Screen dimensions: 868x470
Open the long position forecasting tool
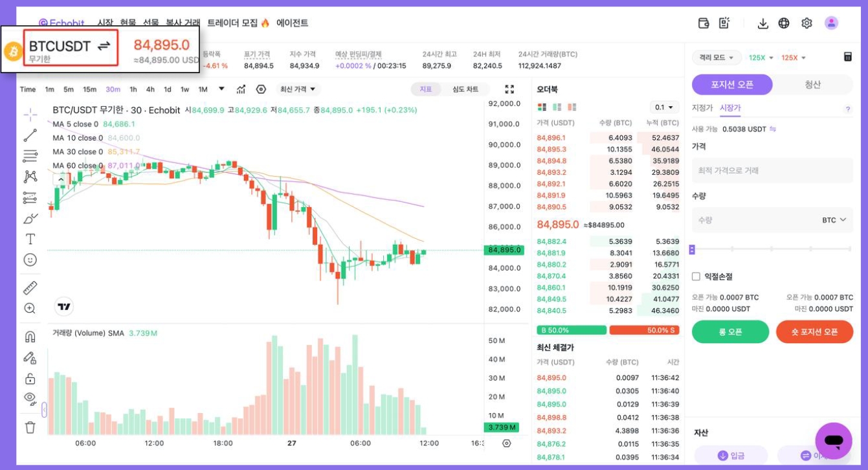click(30, 197)
